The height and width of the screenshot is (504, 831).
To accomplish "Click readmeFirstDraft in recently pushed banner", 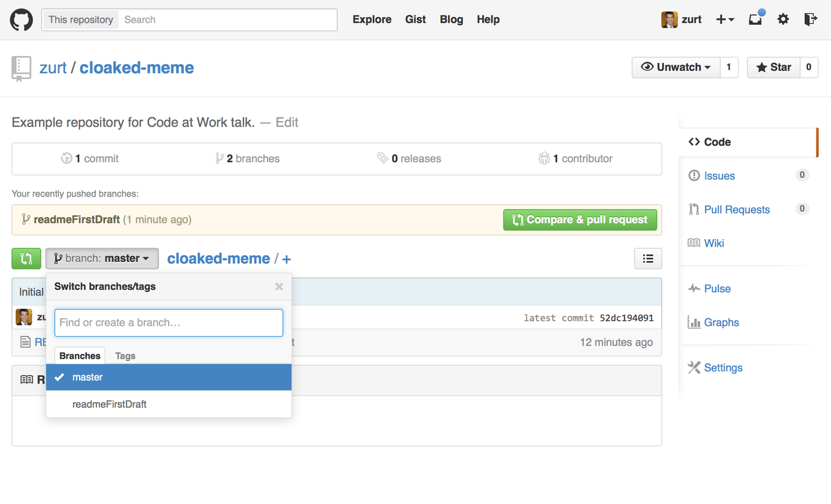I will [77, 220].
